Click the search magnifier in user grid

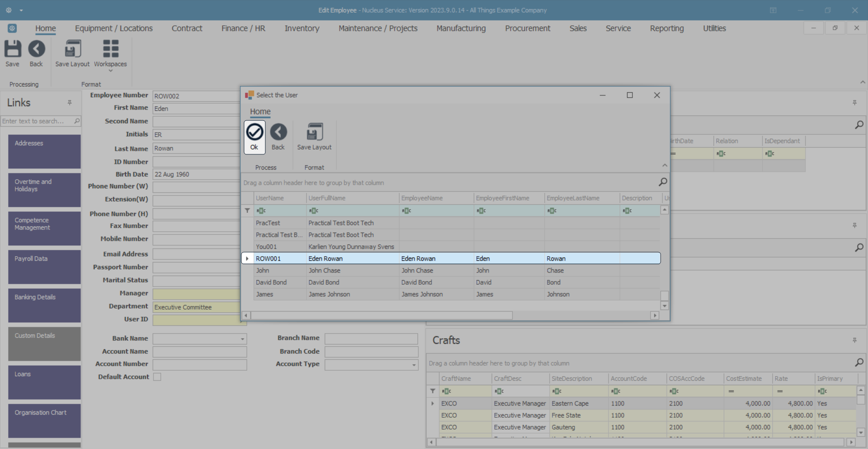tap(663, 182)
